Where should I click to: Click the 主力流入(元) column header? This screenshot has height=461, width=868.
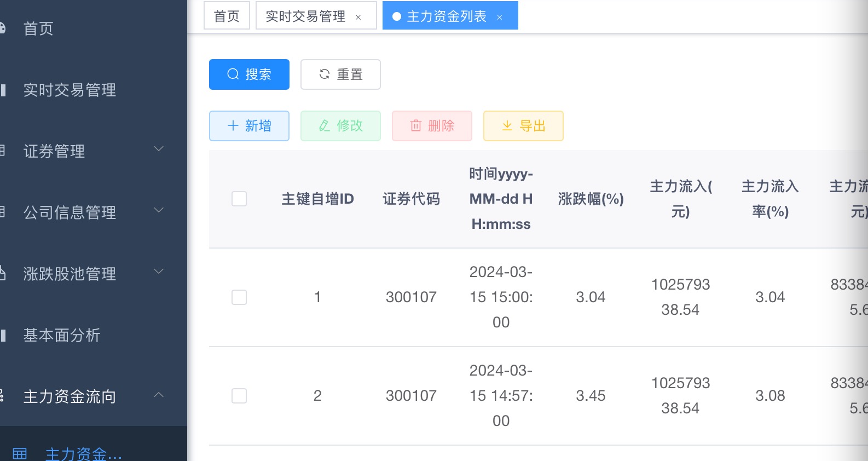(x=680, y=199)
